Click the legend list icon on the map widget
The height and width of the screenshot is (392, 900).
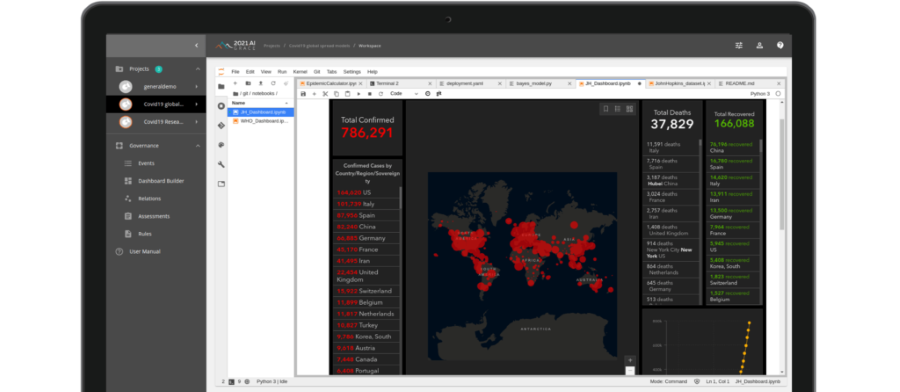tap(618, 109)
